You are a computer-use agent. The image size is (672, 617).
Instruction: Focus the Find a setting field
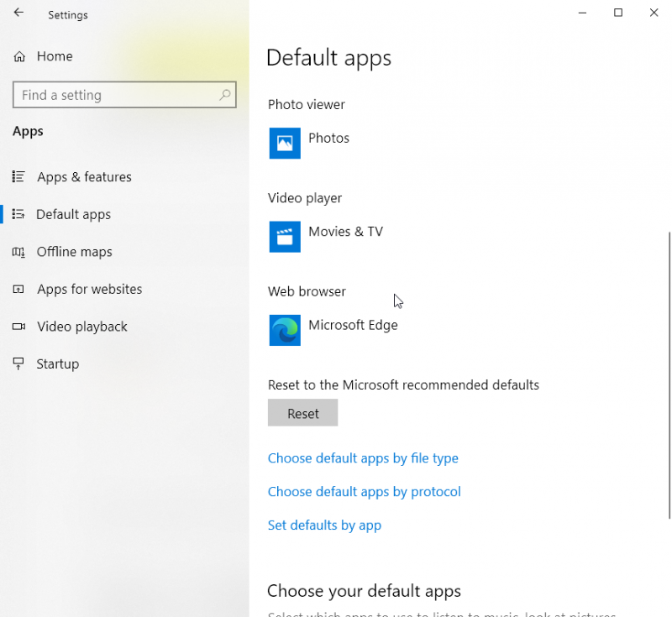click(124, 95)
